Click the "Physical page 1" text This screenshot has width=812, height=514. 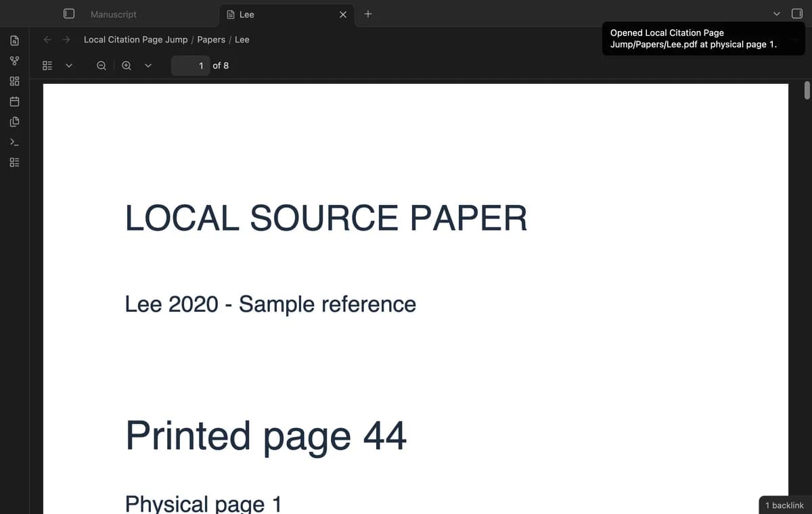click(203, 504)
